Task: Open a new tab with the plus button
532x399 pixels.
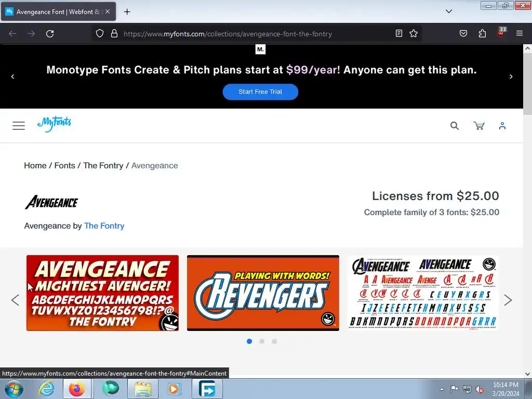Action: 127,12
